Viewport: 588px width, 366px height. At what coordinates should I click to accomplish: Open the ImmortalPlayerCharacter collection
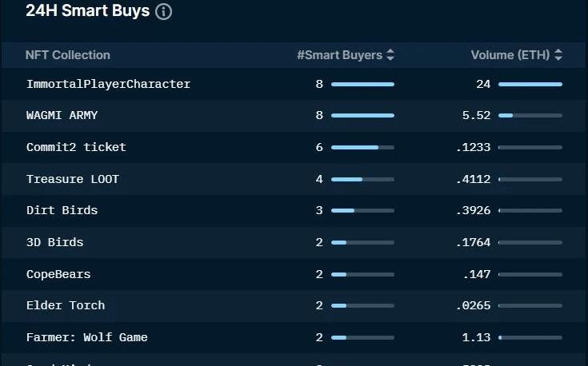[x=108, y=84]
